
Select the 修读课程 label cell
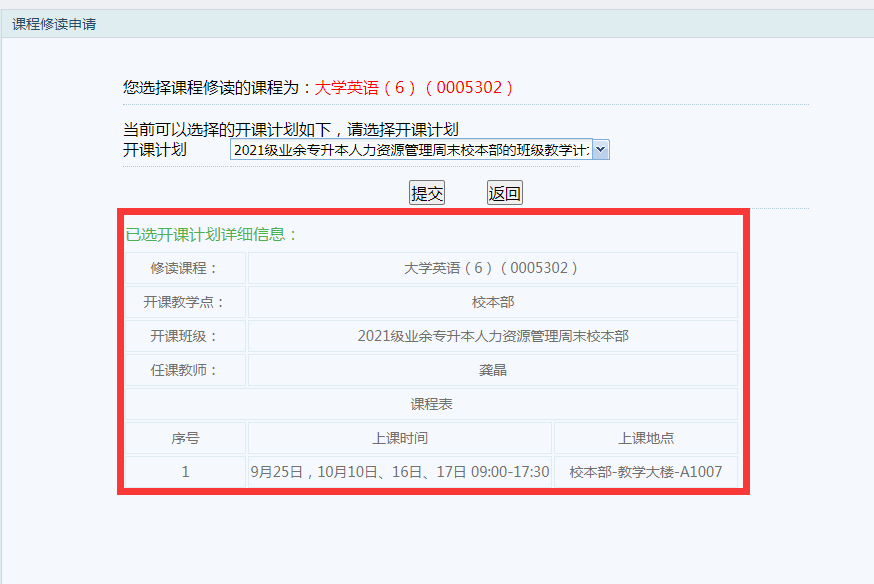point(184,268)
